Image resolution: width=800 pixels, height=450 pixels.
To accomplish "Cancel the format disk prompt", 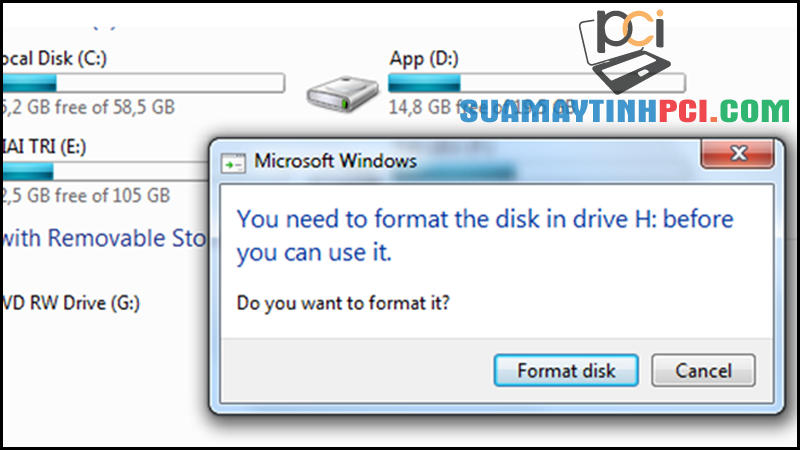I will click(703, 370).
